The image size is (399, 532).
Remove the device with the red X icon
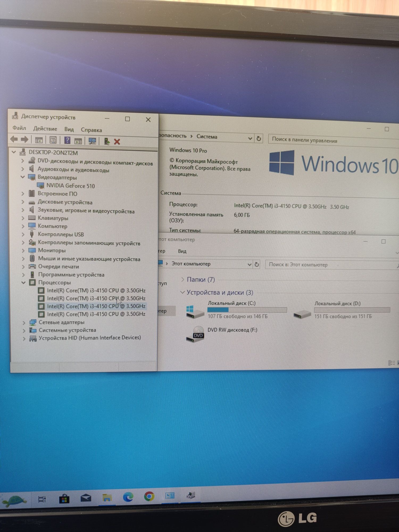[x=117, y=142]
